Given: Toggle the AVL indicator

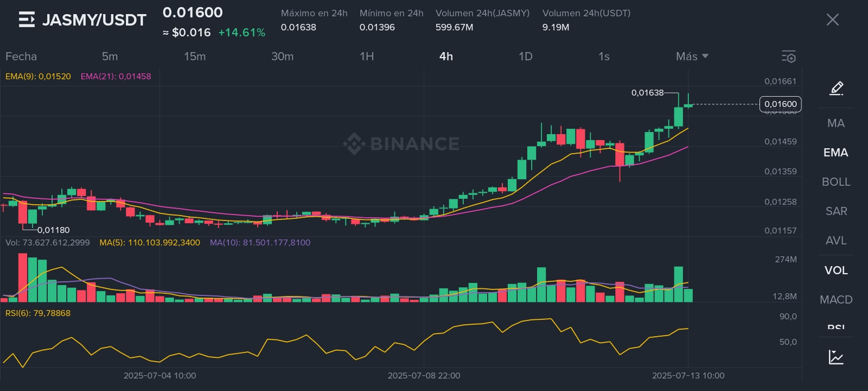Looking at the screenshot, I should 836,241.
